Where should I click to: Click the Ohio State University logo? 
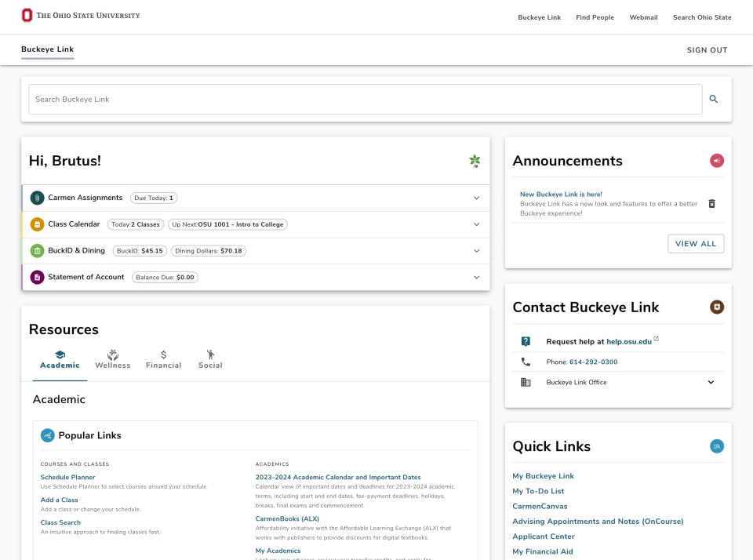click(81, 16)
